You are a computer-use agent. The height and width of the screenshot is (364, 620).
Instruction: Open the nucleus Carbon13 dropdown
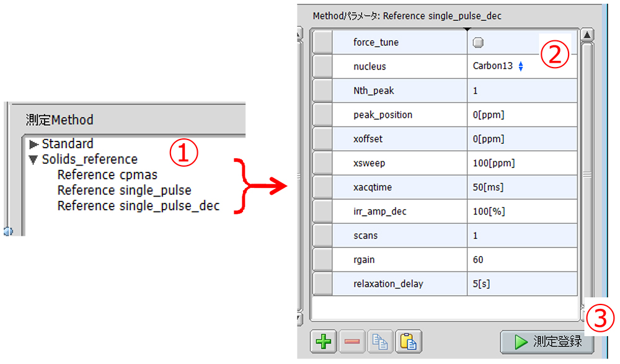tap(520, 66)
